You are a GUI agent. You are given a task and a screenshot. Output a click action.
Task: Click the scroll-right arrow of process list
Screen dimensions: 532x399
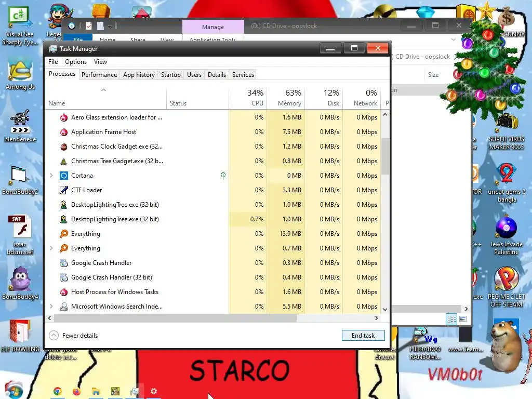point(376,318)
